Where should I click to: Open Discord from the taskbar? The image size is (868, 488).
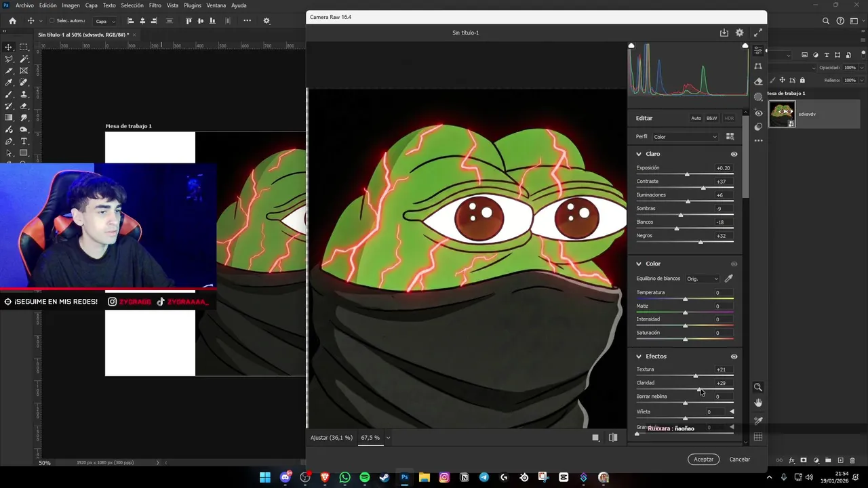coord(285,477)
